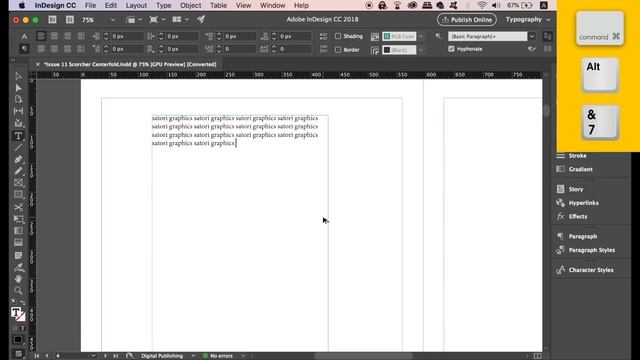Click the Adobe Stock icon
The height and width of the screenshot is (360, 640).
point(70,20)
